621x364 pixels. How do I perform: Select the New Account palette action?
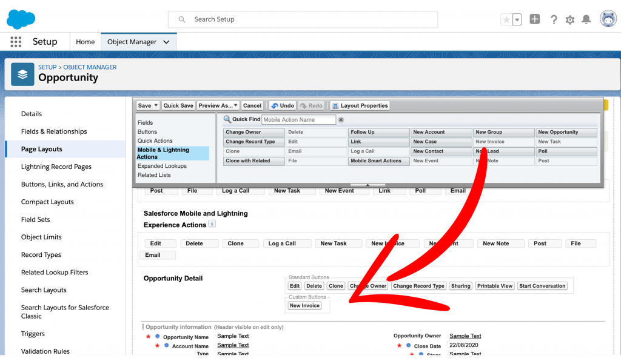(441, 132)
